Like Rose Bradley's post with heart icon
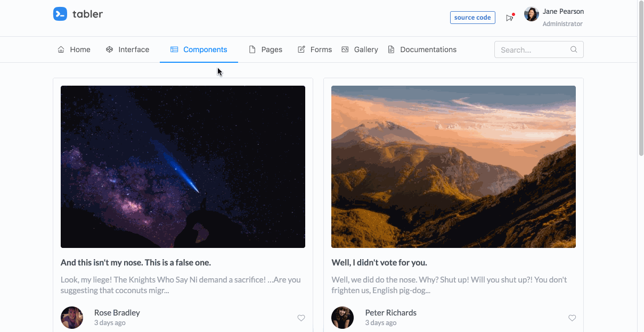The height and width of the screenshot is (332, 644). (x=301, y=318)
